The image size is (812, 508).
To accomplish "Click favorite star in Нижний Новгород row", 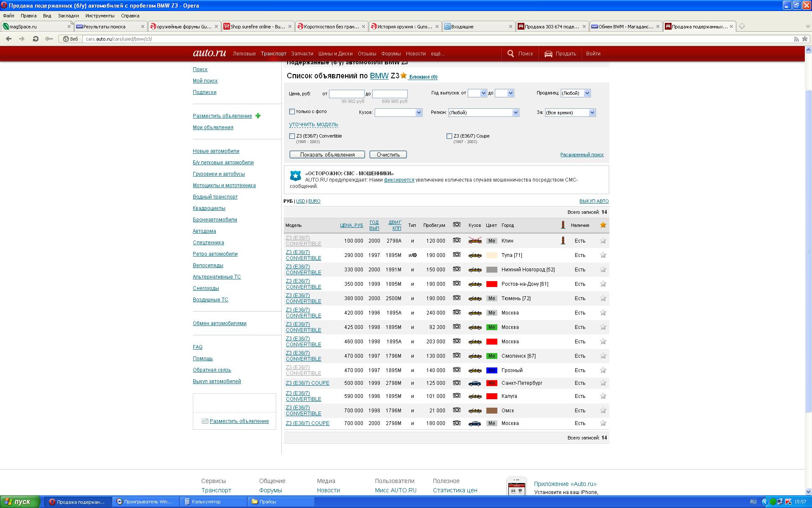I will 603,269.
